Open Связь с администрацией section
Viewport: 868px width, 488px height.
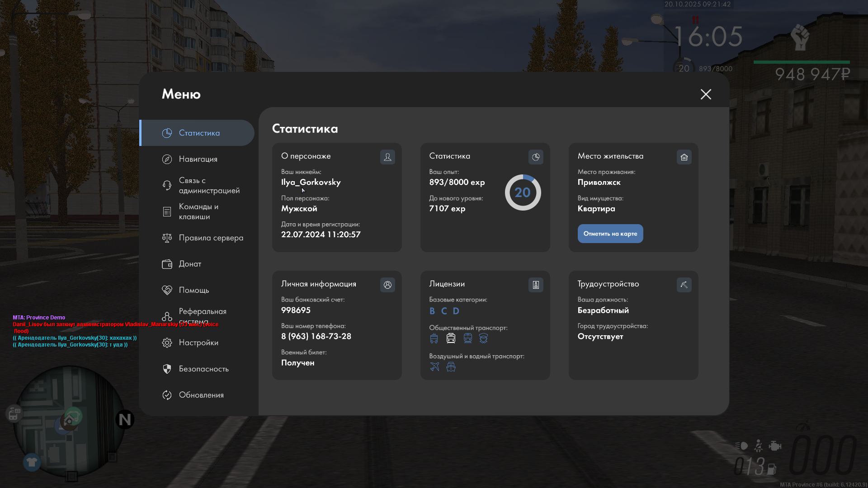tap(209, 185)
